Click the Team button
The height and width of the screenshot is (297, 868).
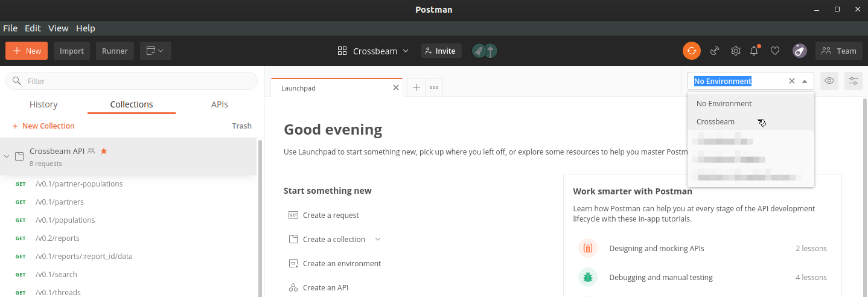point(839,51)
